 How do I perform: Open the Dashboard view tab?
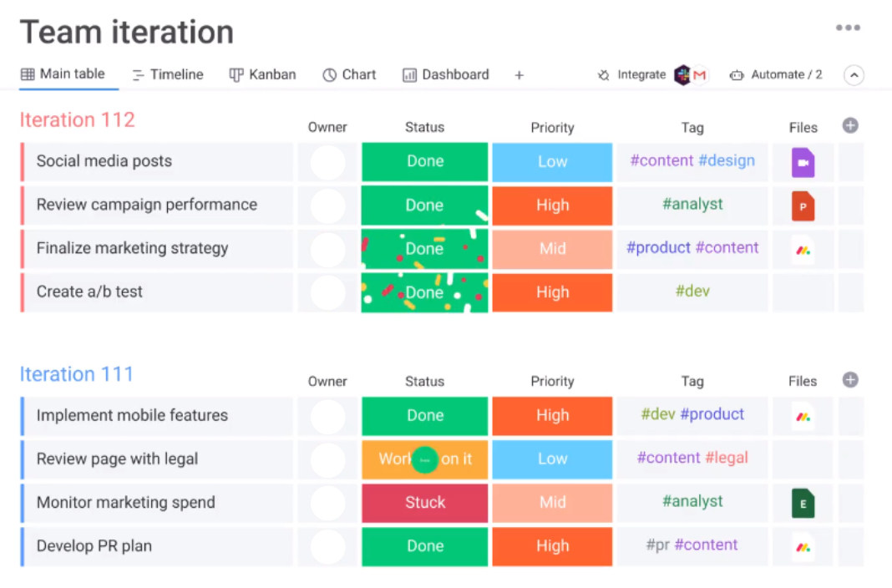446,74
